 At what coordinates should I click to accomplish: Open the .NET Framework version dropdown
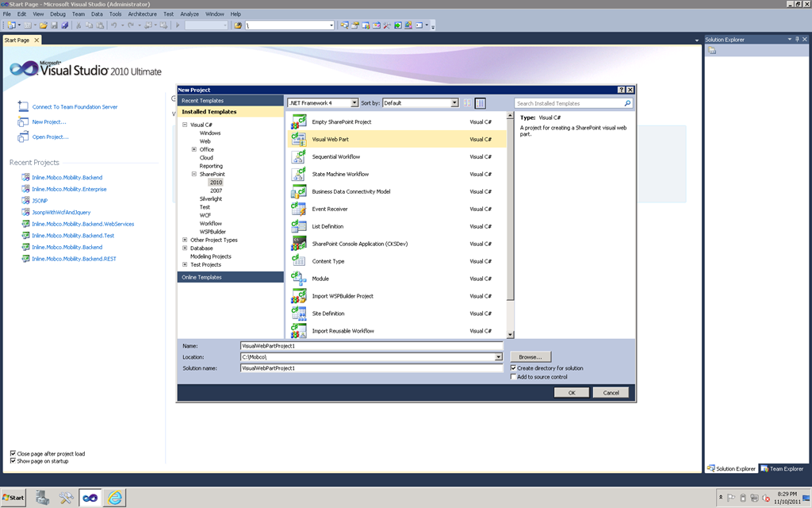(354, 102)
